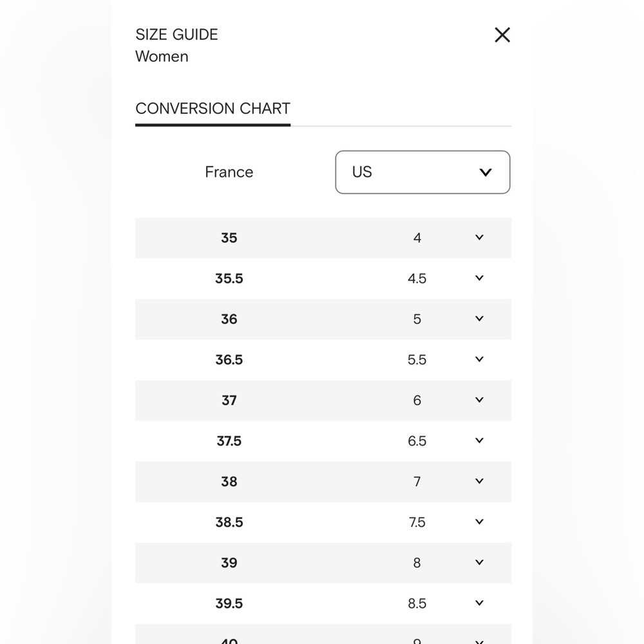Expand the size 35 row chevron
The height and width of the screenshot is (644, 644).
[479, 238]
